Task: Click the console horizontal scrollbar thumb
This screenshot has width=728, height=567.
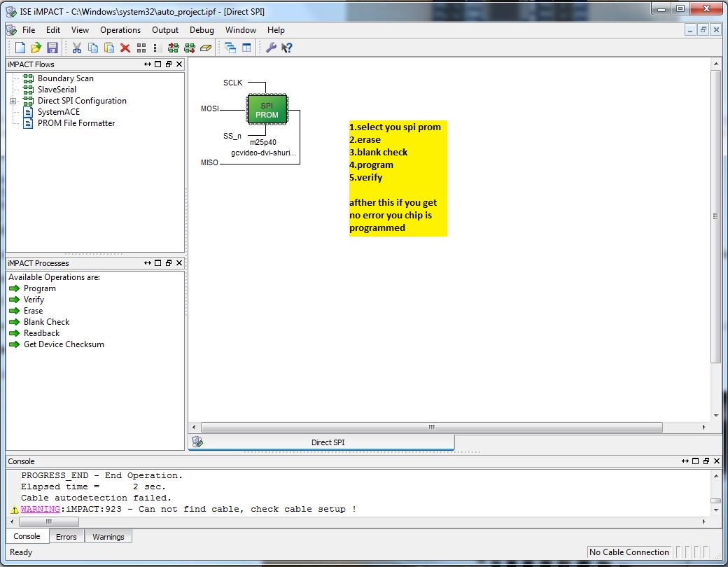Action: [49, 522]
